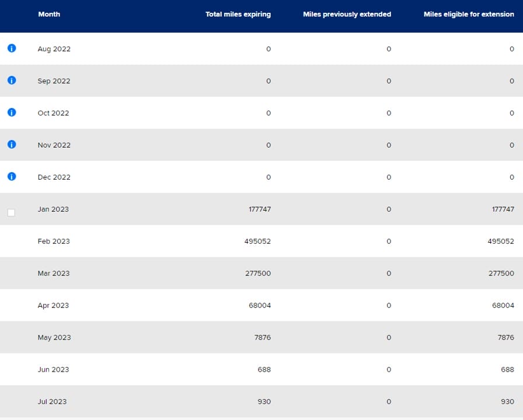Click the Jun 2023 month label
523x420 pixels.
point(54,369)
